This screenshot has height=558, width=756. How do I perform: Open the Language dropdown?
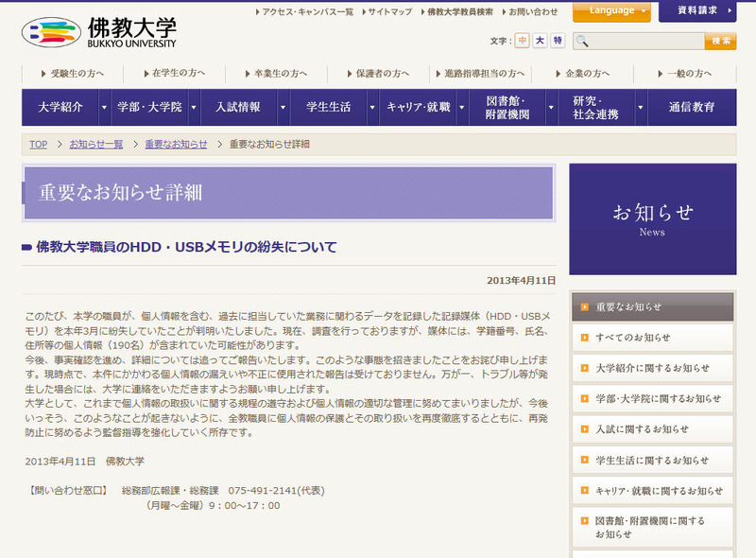pos(611,11)
